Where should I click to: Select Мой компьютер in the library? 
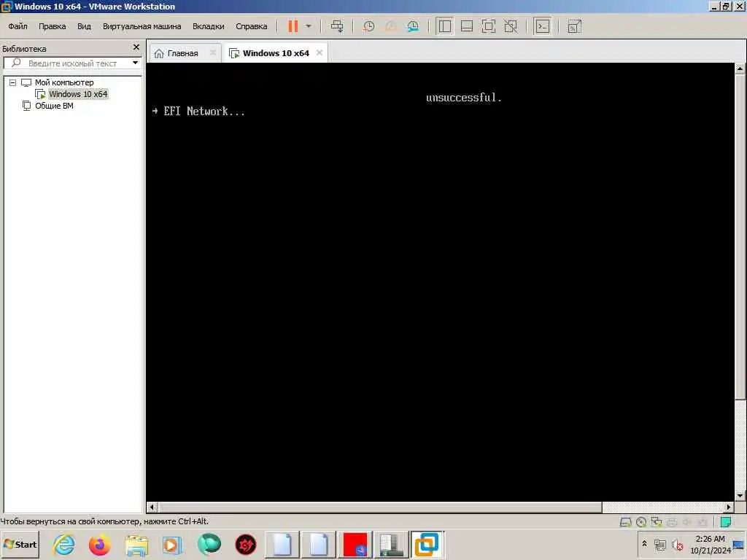[64, 82]
